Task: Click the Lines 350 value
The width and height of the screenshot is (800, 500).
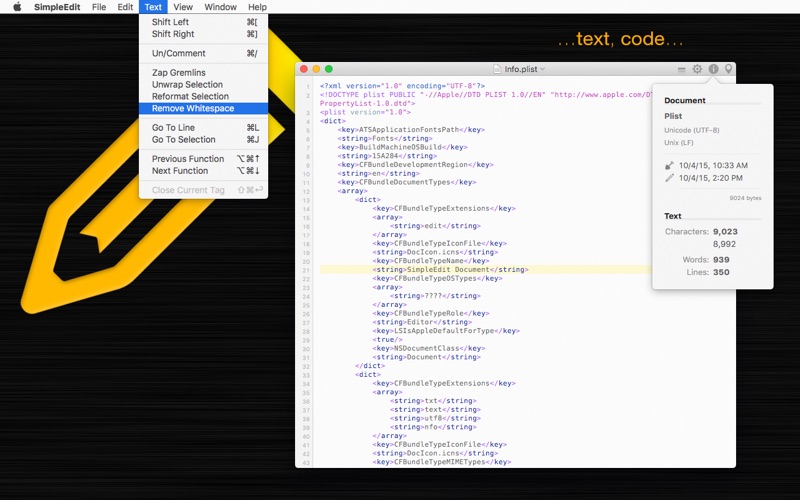Action: pyautogui.click(x=721, y=272)
